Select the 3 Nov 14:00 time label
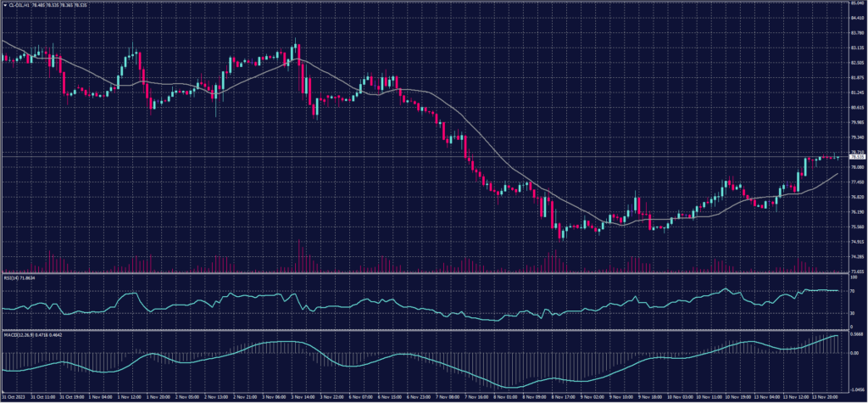 pyautogui.click(x=303, y=396)
